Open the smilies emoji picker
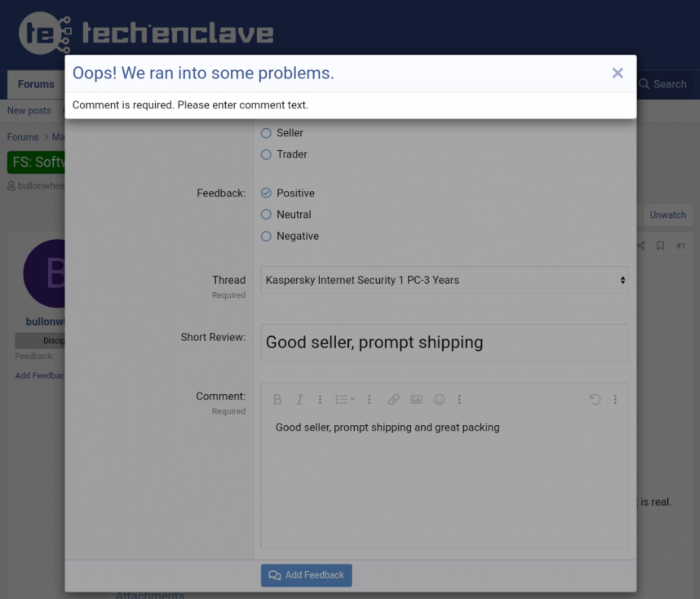This screenshot has height=599, width=700. 439,399
